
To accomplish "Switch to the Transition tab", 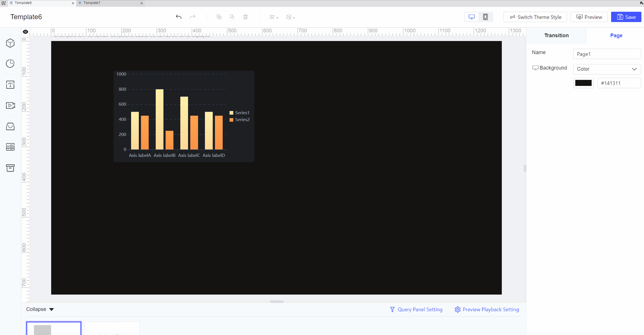I will click(x=556, y=36).
